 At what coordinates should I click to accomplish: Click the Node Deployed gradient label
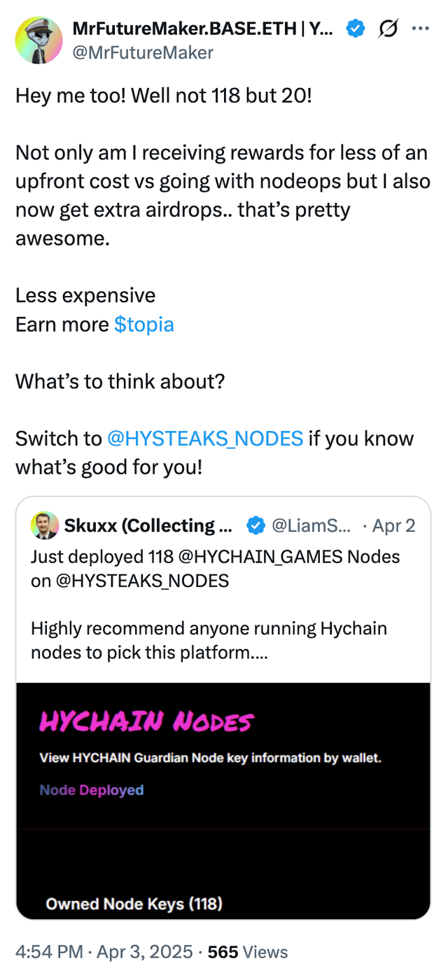pos(92,790)
